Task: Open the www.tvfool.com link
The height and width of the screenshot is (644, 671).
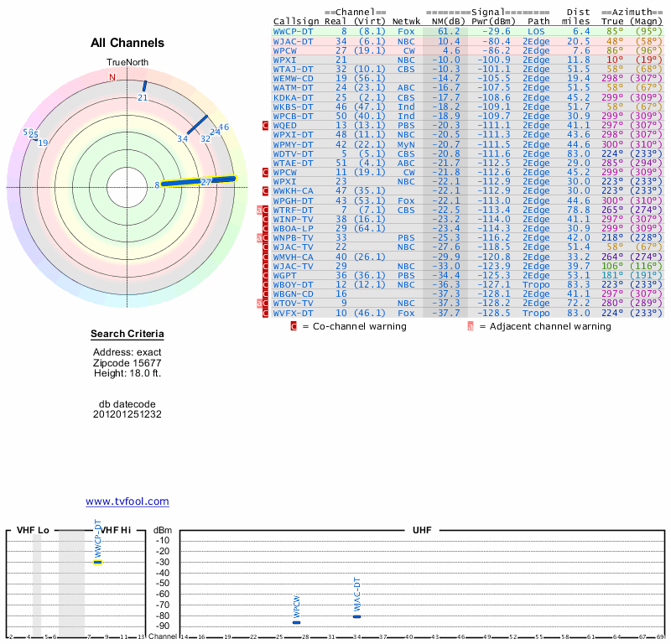Action: coord(127,501)
